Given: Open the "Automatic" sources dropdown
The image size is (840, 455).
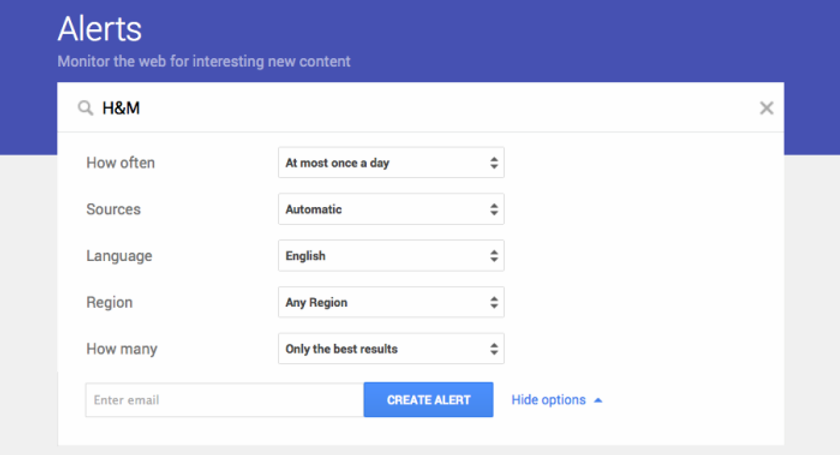Looking at the screenshot, I should coord(391,210).
